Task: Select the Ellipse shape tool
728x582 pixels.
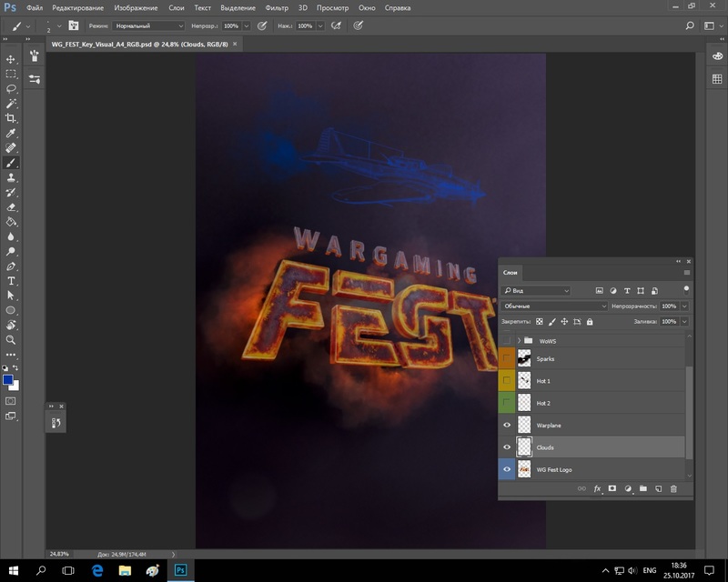Action: [11, 310]
